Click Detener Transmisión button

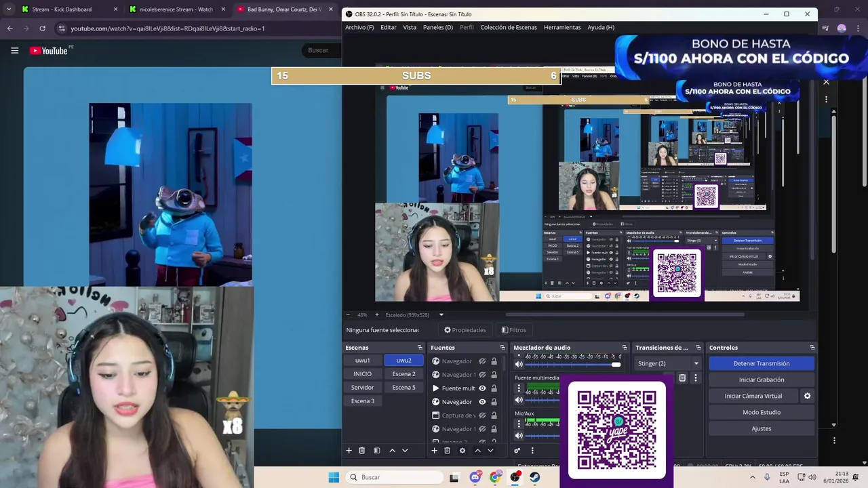[x=762, y=363]
